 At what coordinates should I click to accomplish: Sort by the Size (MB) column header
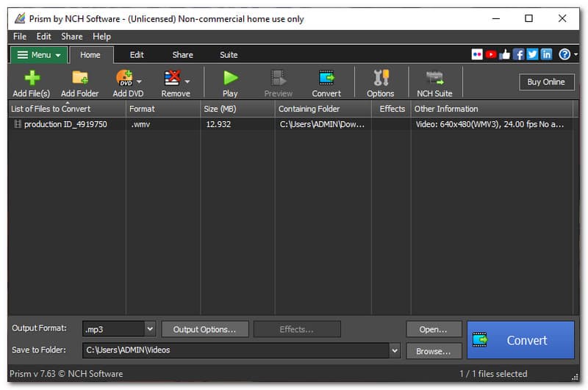(x=220, y=109)
